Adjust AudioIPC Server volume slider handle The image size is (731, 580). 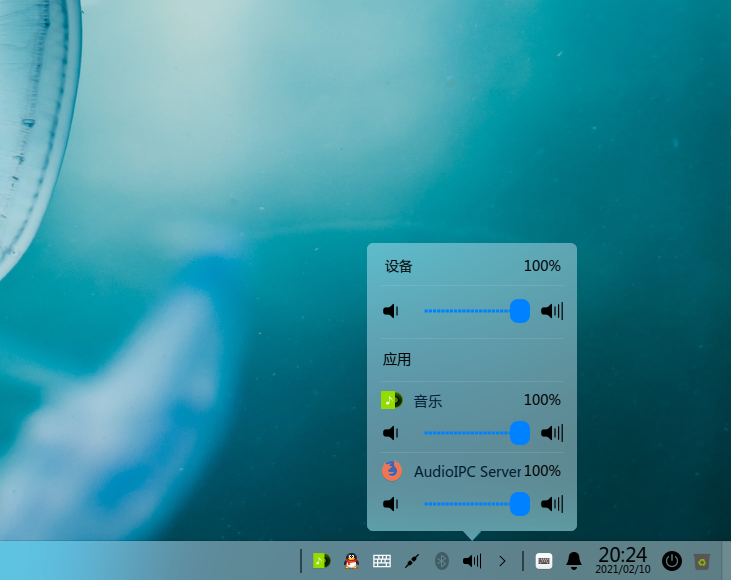520,504
